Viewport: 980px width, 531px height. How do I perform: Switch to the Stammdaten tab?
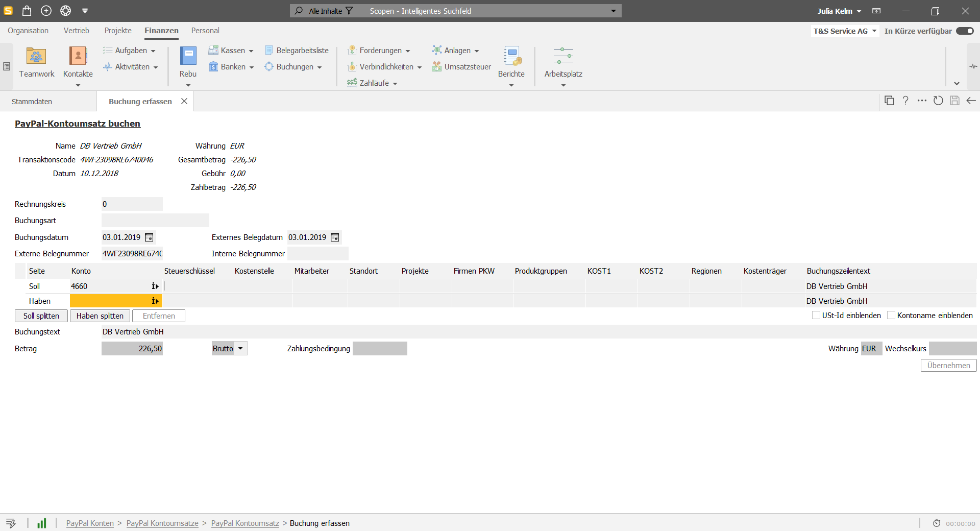[x=32, y=101]
